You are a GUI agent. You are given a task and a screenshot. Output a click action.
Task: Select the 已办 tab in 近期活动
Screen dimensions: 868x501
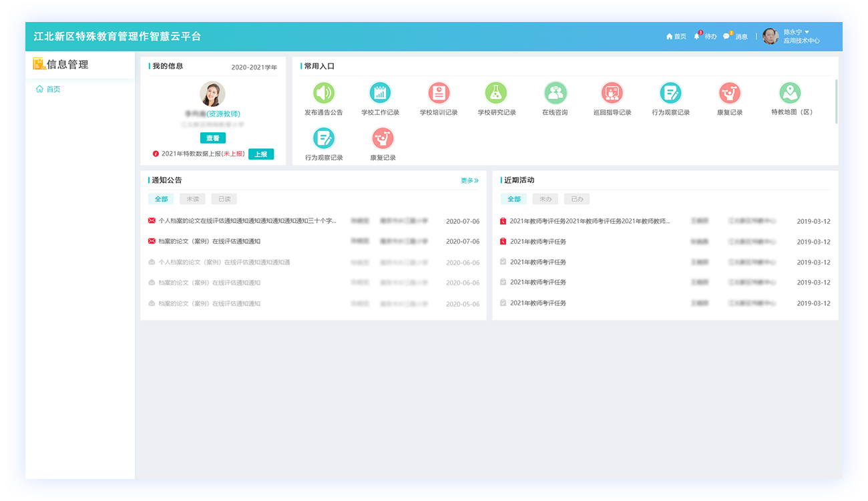click(x=577, y=199)
